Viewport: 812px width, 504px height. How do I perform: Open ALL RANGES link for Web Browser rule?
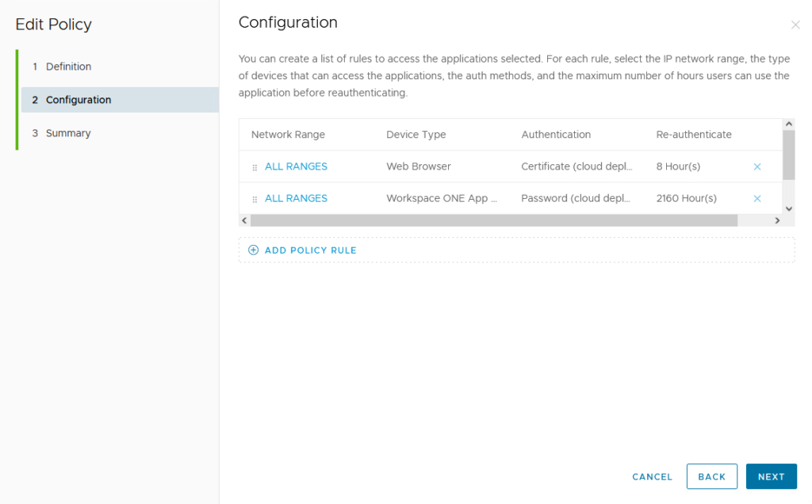click(296, 167)
